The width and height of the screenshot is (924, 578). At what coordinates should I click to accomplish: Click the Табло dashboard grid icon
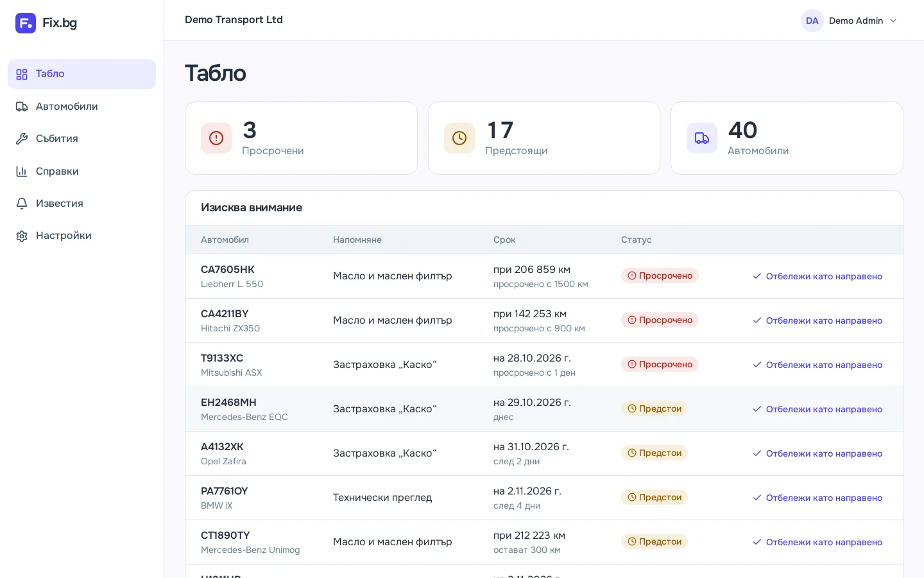(22, 74)
